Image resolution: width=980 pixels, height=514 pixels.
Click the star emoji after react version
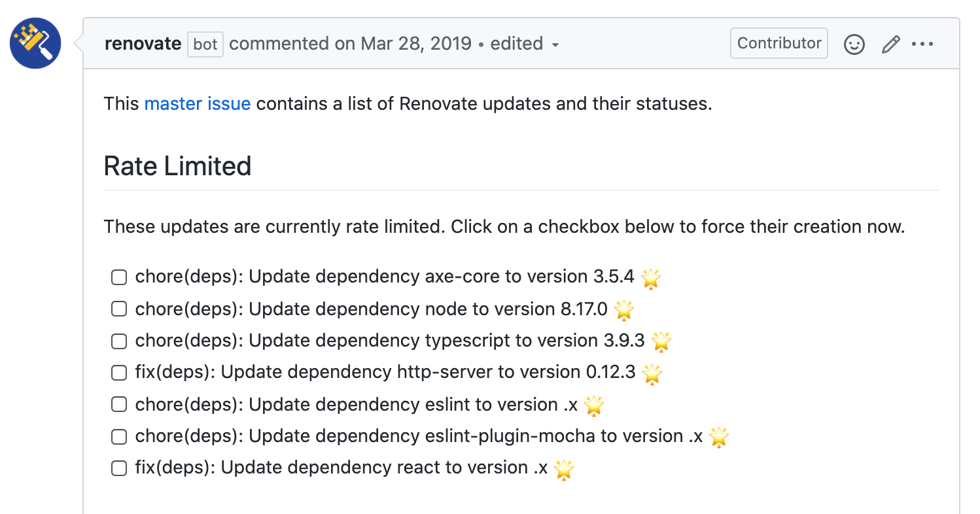click(564, 469)
